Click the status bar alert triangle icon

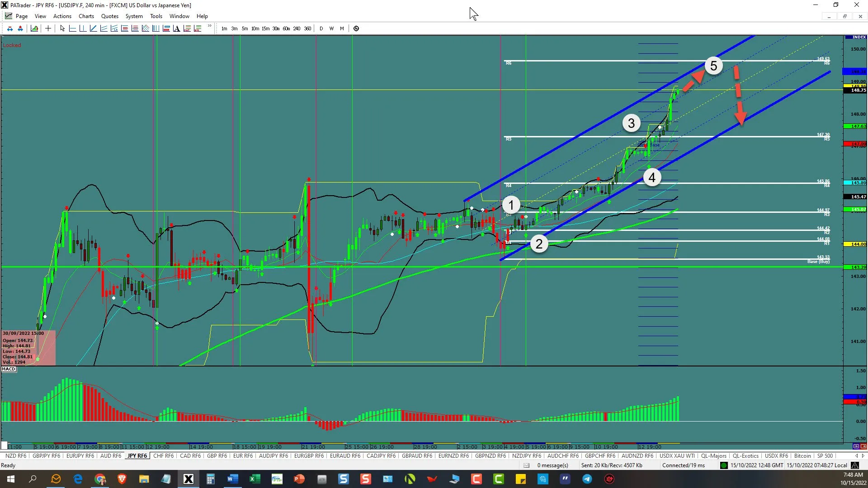point(855,465)
